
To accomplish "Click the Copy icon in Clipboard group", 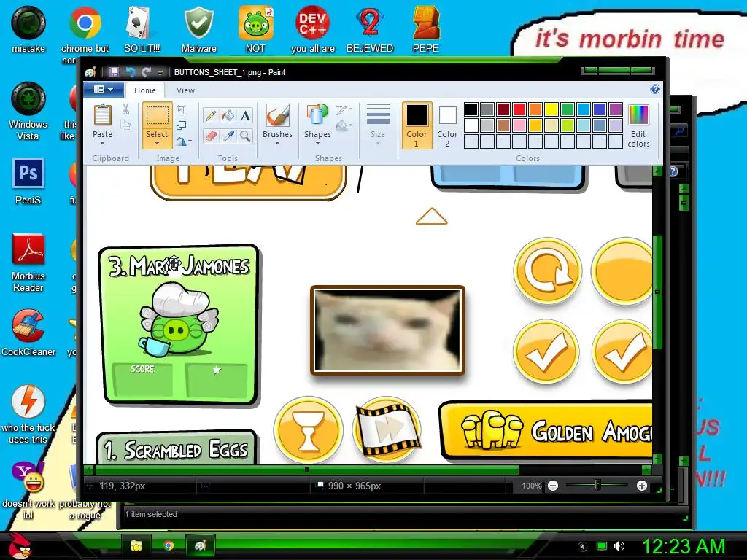I will coord(125,125).
